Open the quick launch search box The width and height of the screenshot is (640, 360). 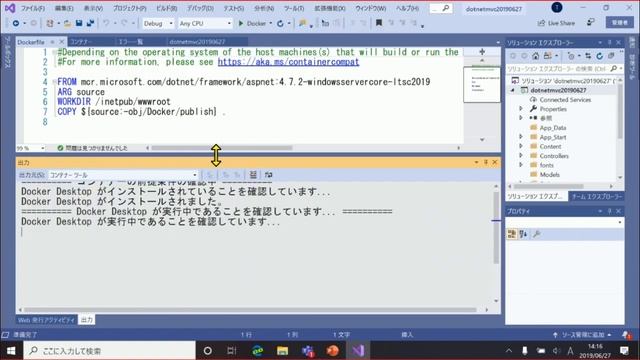click(x=441, y=8)
